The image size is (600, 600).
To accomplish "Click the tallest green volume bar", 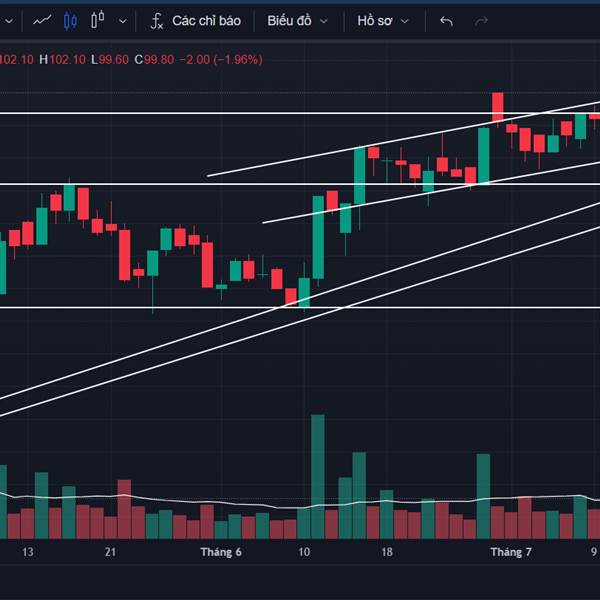I will [x=318, y=476].
